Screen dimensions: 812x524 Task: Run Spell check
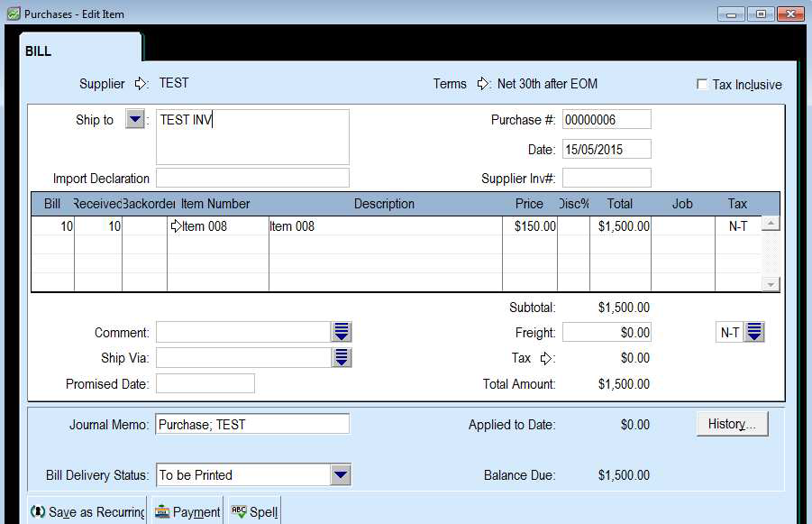254,511
